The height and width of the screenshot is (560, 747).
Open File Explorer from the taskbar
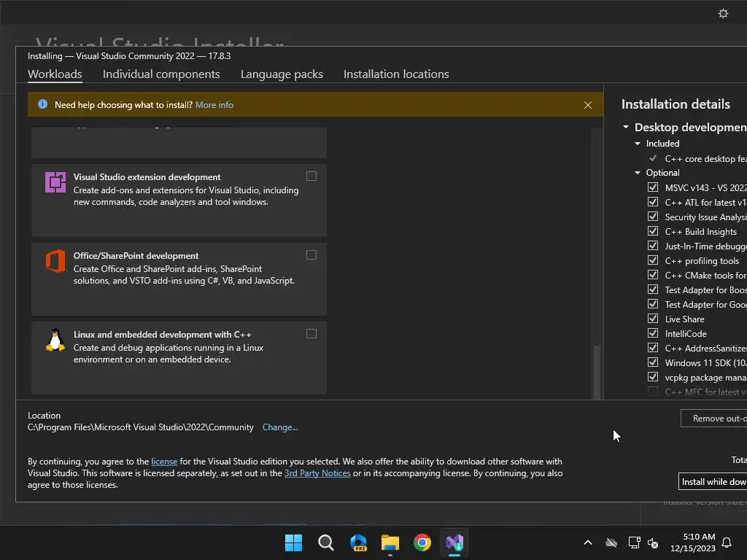click(390, 542)
